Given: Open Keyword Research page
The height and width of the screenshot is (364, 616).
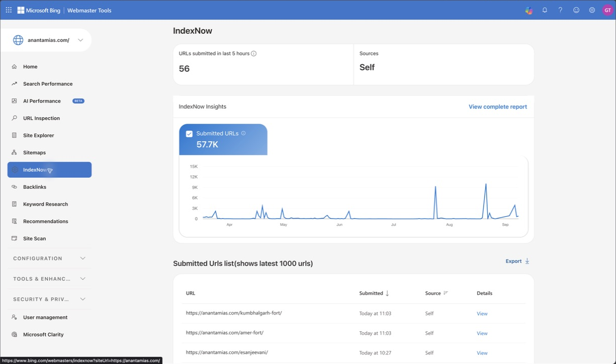Looking at the screenshot, I should [x=45, y=204].
